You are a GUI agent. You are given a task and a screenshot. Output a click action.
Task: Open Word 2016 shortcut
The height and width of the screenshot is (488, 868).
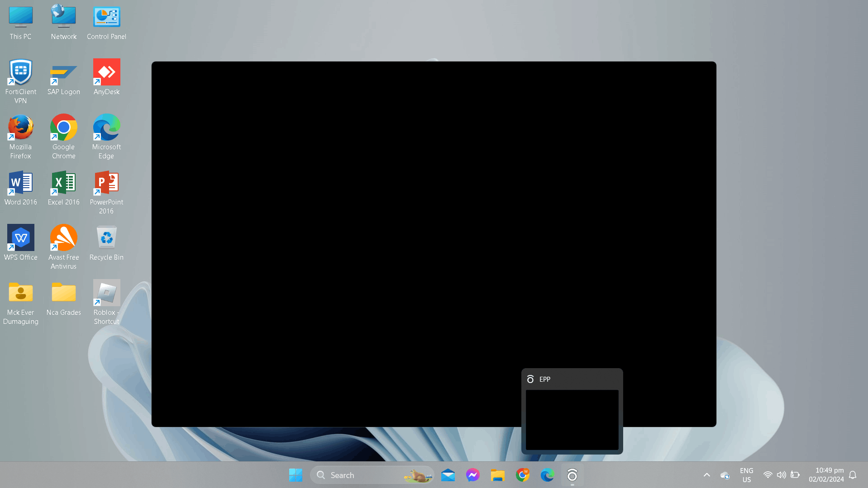pyautogui.click(x=21, y=188)
